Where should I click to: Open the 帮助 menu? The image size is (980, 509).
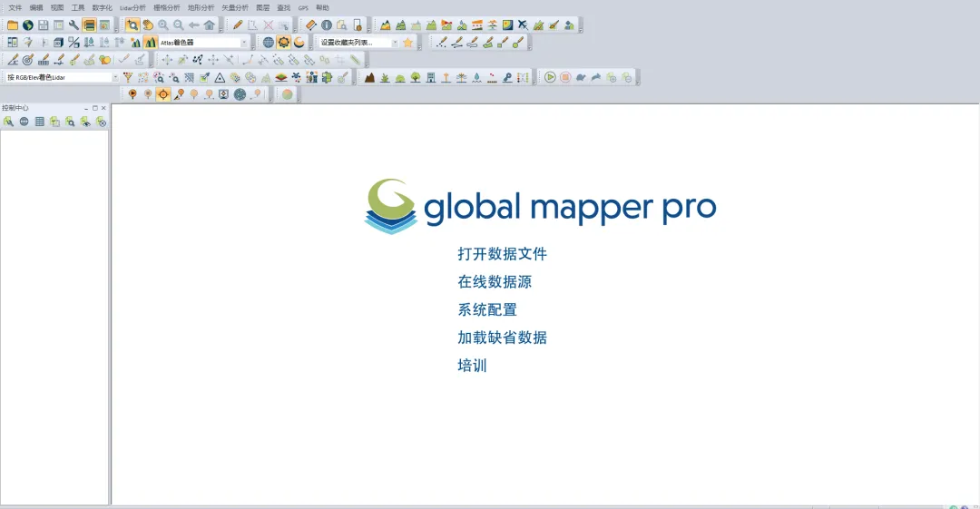[322, 7]
